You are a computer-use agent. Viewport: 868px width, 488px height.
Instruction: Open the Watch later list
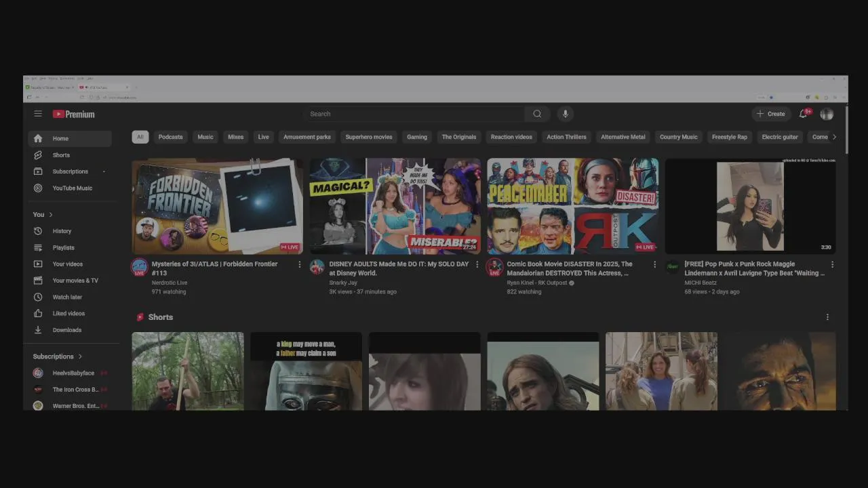point(70,297)
